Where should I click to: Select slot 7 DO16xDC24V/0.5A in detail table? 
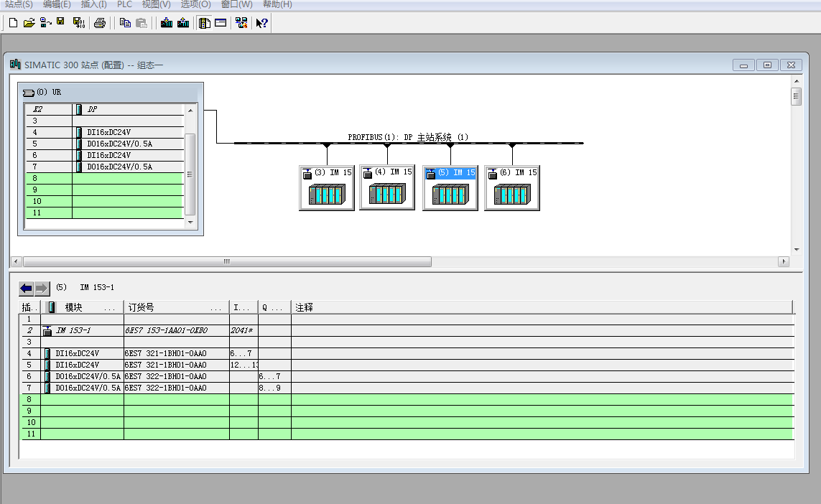[407, 388]
